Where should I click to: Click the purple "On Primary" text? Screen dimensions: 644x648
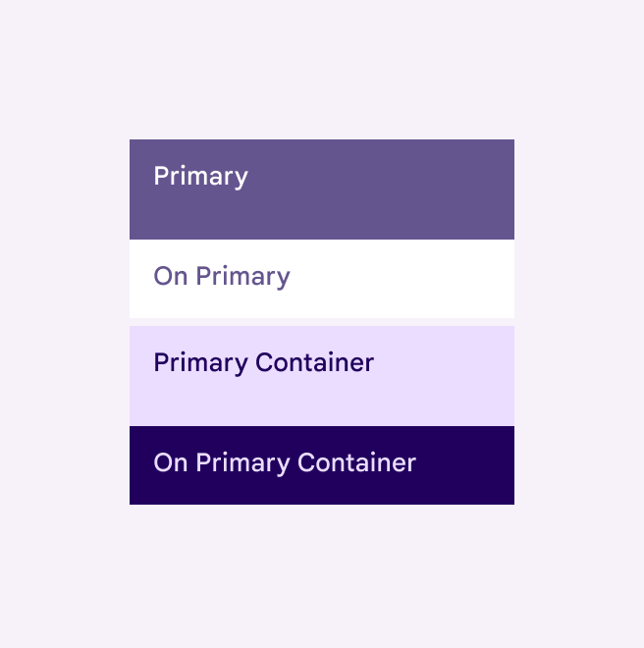(222, 277)
